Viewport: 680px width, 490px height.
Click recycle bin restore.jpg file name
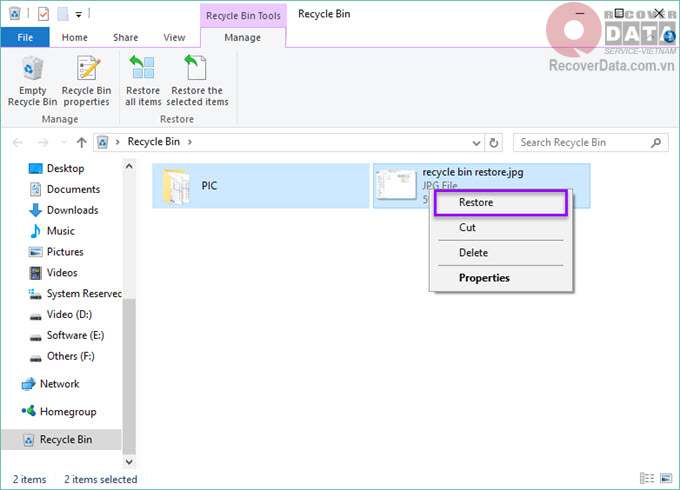[x=473, y=172]
